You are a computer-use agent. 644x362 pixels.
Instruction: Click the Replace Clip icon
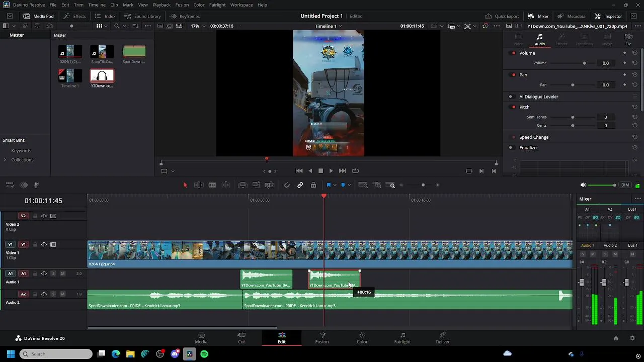270,185
